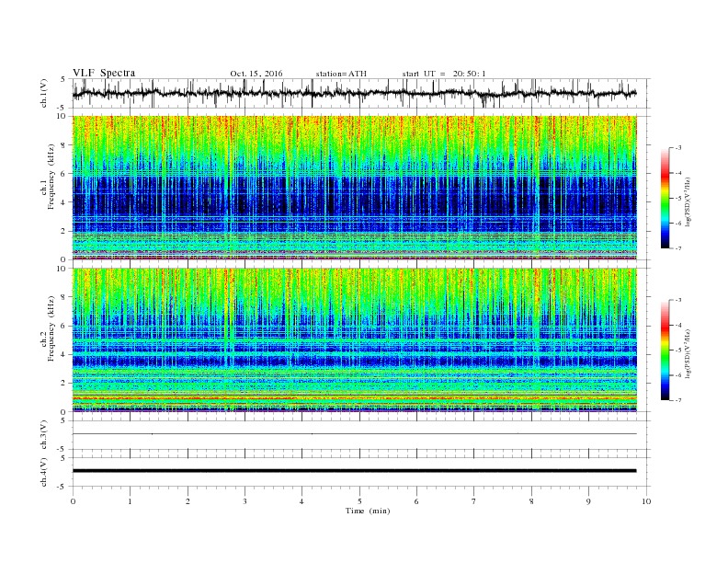Click time axis tick label "2"

tap(188, 501)
